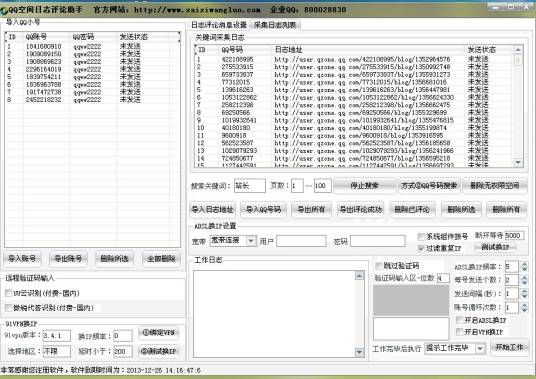Click 导出账号 button
Viewport: 536px width, 379px height.
68,258
